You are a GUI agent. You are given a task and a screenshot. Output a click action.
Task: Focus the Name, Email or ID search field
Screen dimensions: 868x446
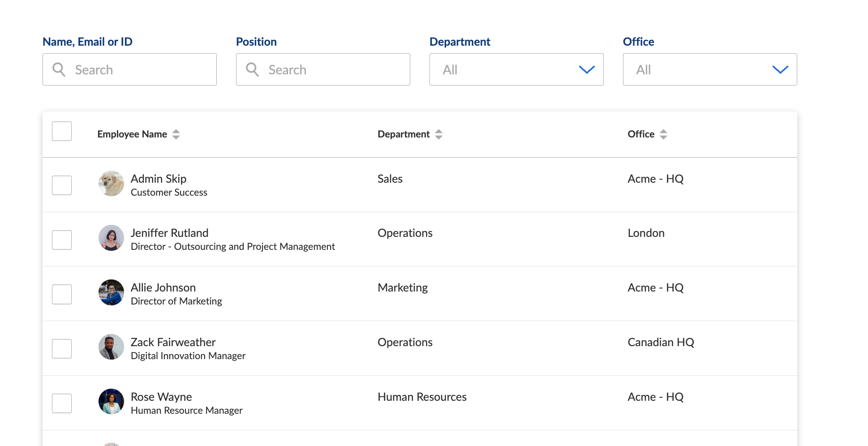[x=139, y=70]
